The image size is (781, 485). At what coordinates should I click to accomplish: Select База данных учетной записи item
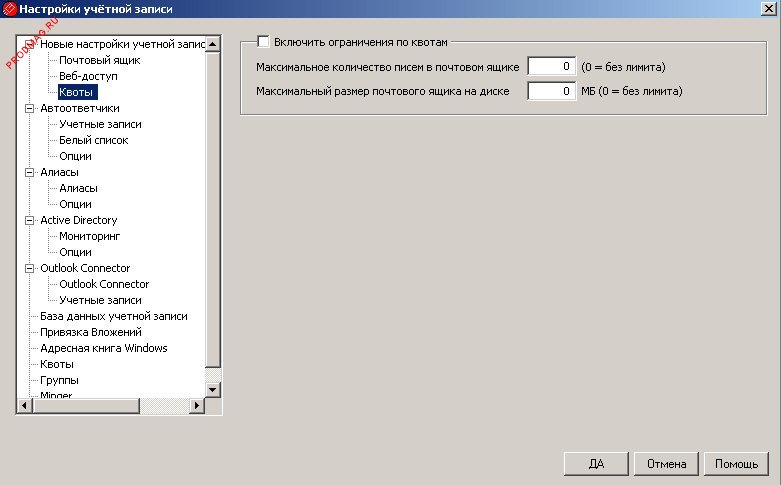click(113, 316)
